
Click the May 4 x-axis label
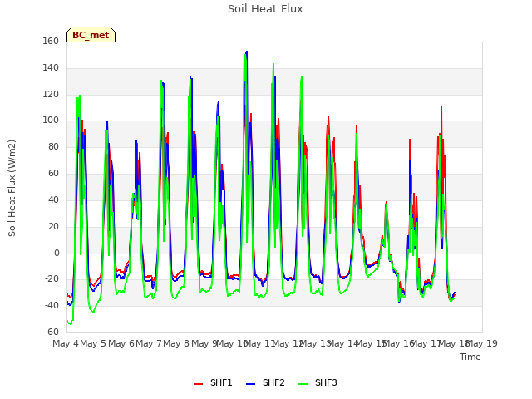point(66,343)
